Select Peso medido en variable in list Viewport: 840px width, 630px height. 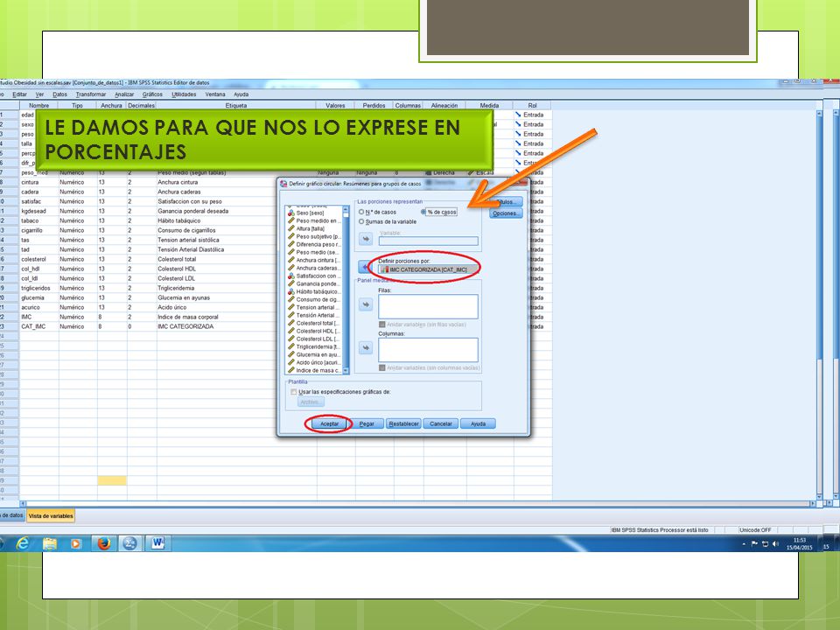pyautogui.click(x=316, y=220)
